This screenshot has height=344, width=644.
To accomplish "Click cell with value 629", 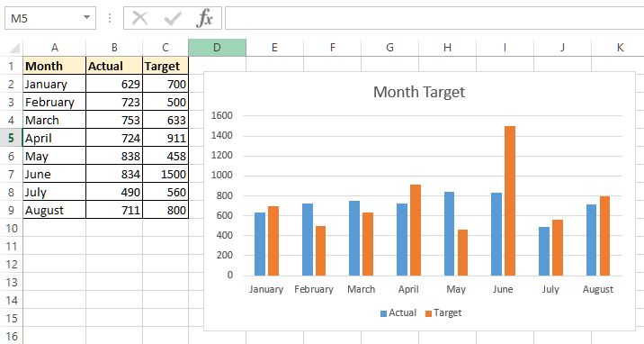I will [x=114, y=84].
